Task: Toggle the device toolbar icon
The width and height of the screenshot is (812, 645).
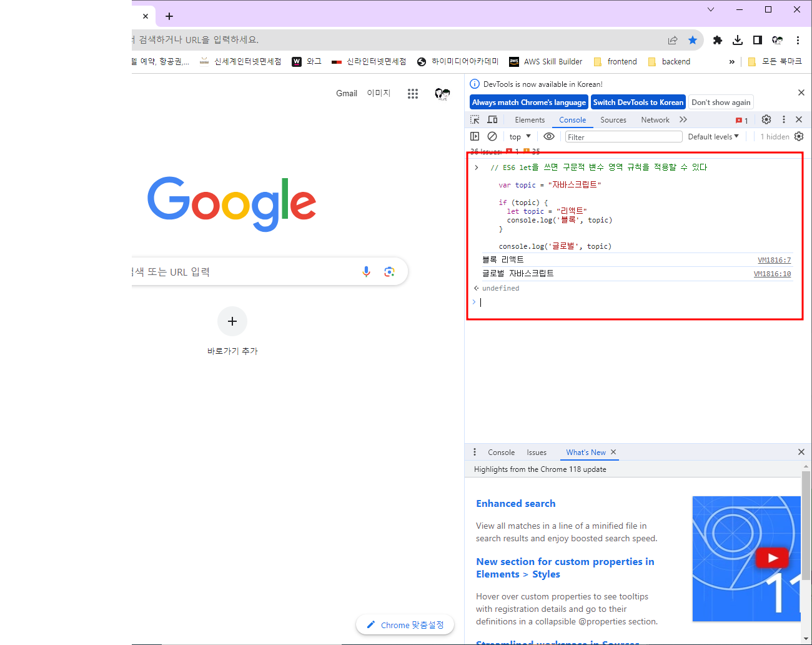Action: coord(492,119)
